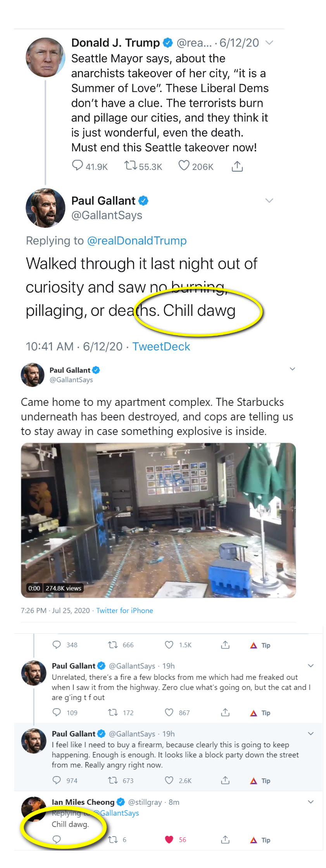
Task: Open TweetDeck source link
Action: coord(161,347)
